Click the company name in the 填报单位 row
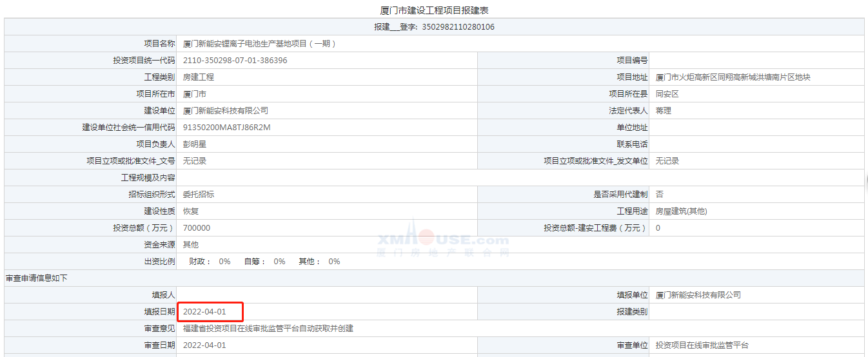Screen dimensions: 868x357 [698, 295]
